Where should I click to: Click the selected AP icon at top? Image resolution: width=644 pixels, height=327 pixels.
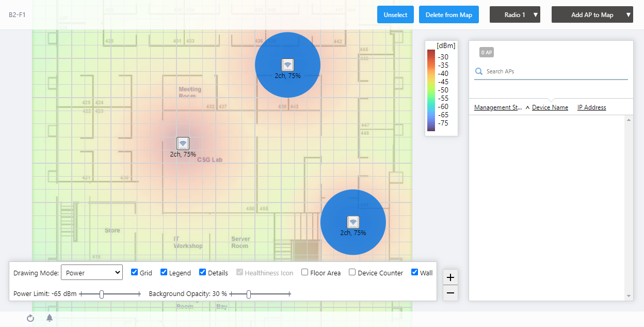(287, 65)
